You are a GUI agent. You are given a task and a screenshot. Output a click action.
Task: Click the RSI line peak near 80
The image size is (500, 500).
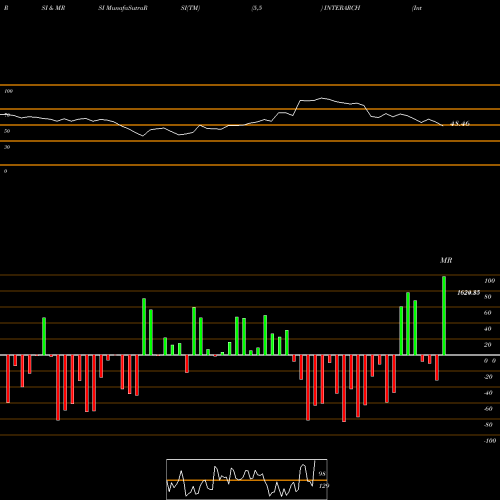pos(322,98)
